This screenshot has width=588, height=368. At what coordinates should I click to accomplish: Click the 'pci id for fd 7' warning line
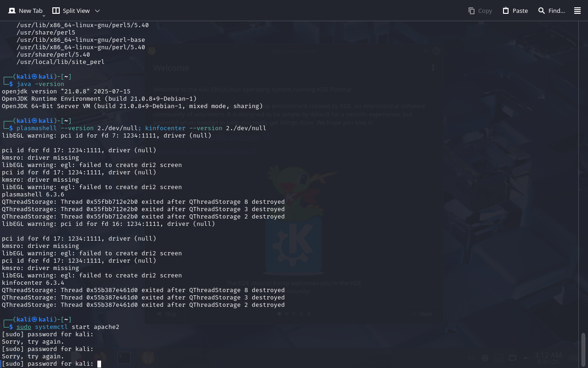(x=107, y=136)
